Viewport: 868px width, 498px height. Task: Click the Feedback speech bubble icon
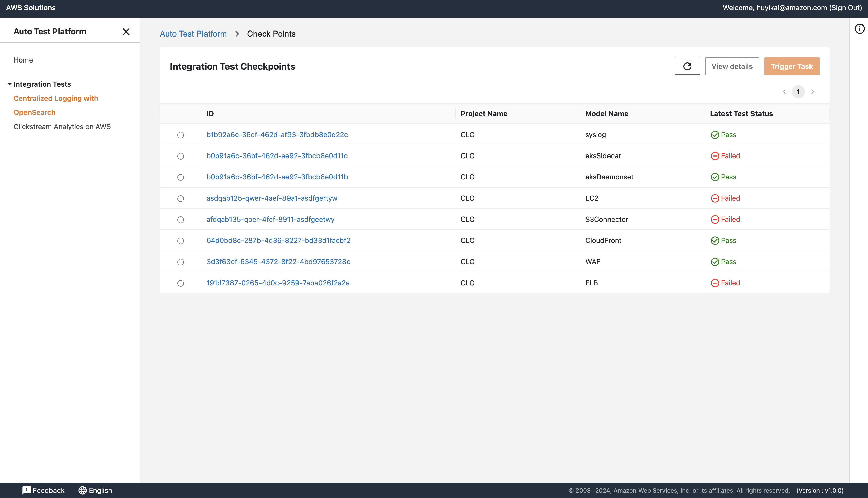coord(26,490)
